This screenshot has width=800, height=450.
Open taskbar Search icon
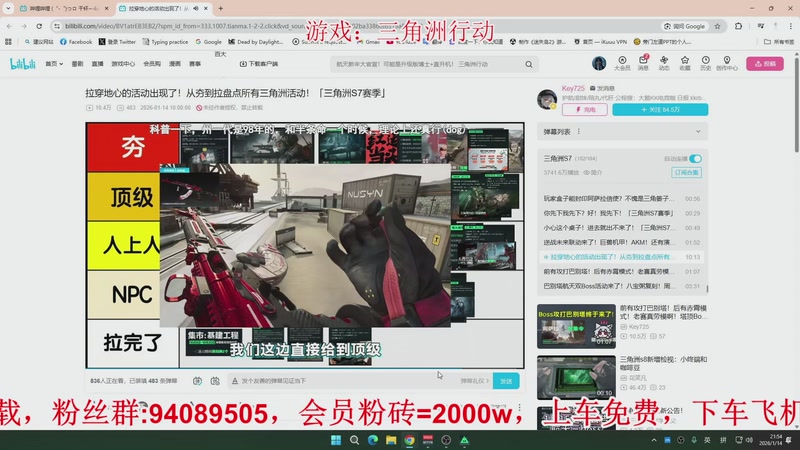click(354, 440)
